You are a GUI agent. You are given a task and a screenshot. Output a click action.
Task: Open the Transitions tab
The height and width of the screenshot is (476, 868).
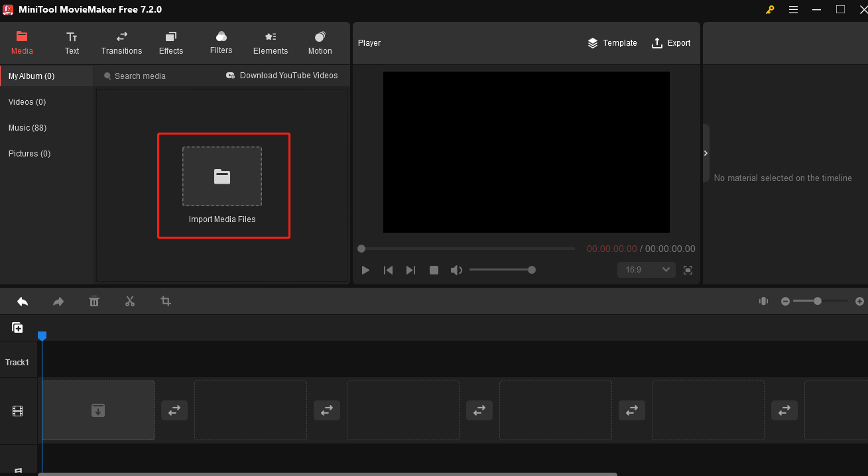[121, 43]
